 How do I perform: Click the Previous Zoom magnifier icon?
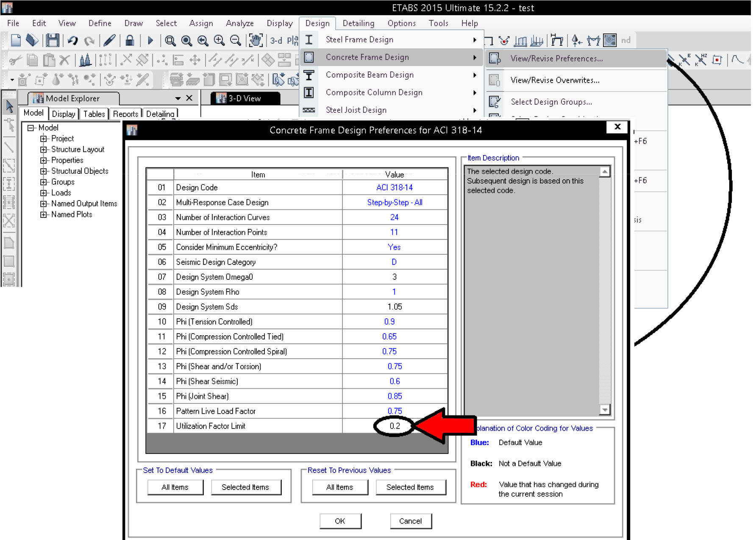point(203,40)
